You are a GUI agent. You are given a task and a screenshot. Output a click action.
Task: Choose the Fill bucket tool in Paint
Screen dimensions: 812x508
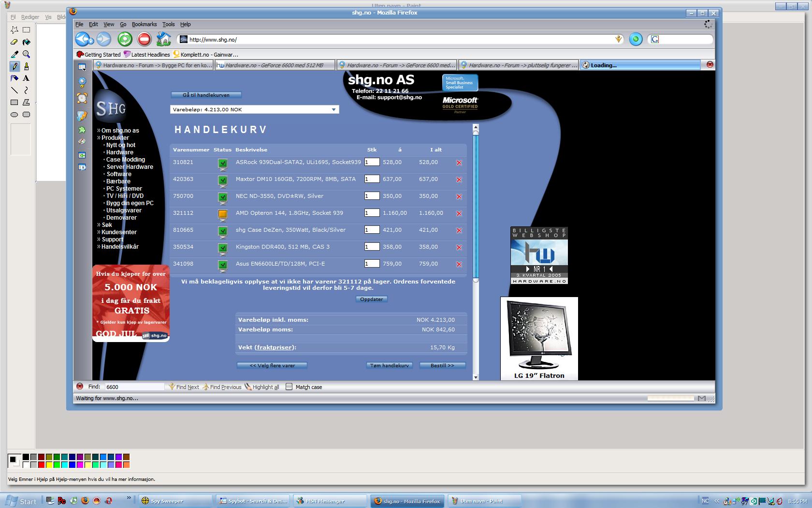tap(27, 42)
